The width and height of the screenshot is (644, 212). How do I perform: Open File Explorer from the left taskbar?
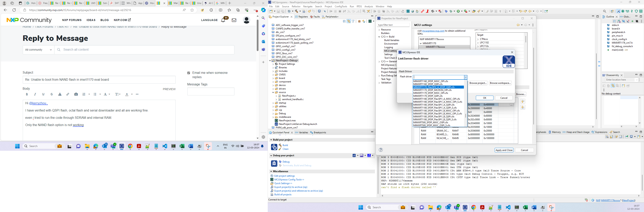click(87, 146)
